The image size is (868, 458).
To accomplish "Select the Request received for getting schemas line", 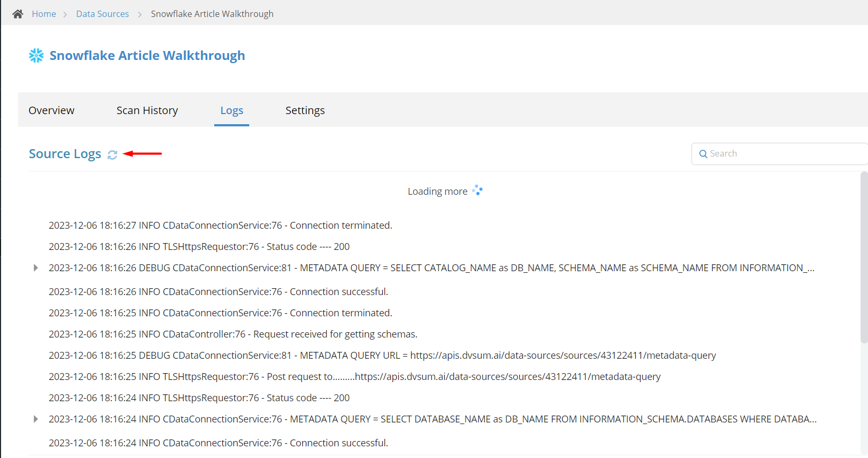I will pyautogui.click(x=233, y=334).
